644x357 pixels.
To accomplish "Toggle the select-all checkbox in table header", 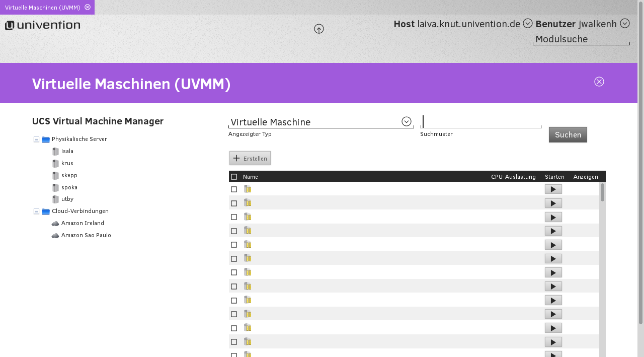I will pyautogui.click(x=234, y=177).
